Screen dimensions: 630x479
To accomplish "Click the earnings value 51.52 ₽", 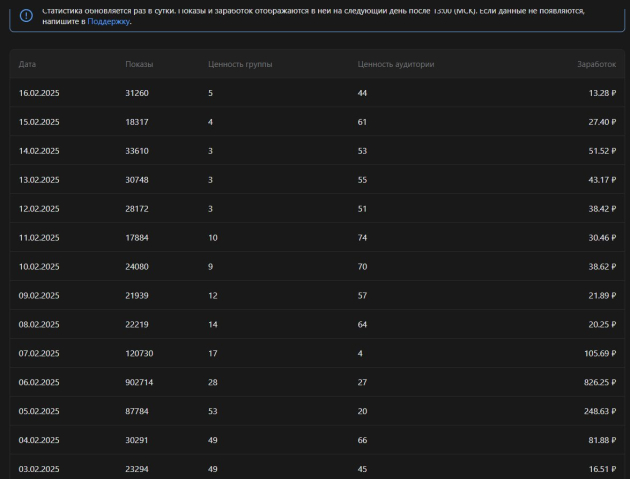I will 602,151.
